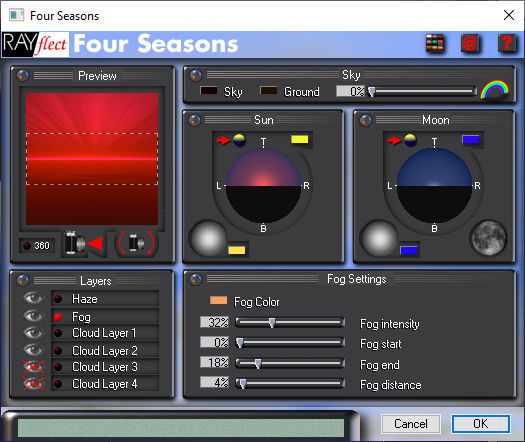Click the Fog intensity 32% field

click(x=215, y=322)
